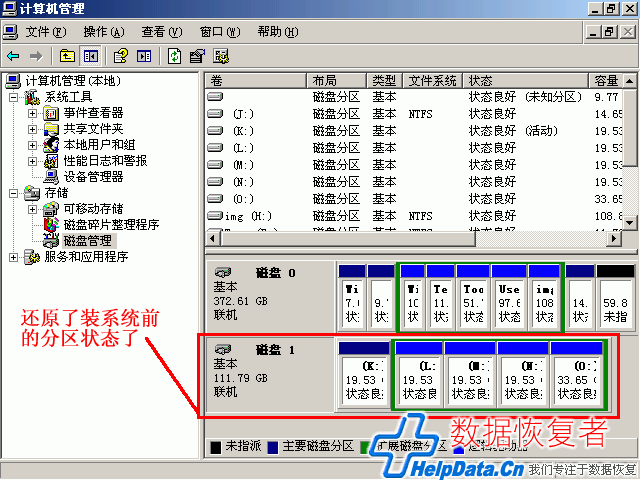Viewport: 640px width, 480px height.
Task: Expand the 服务和应用程序 node
Action: (13, 257)
